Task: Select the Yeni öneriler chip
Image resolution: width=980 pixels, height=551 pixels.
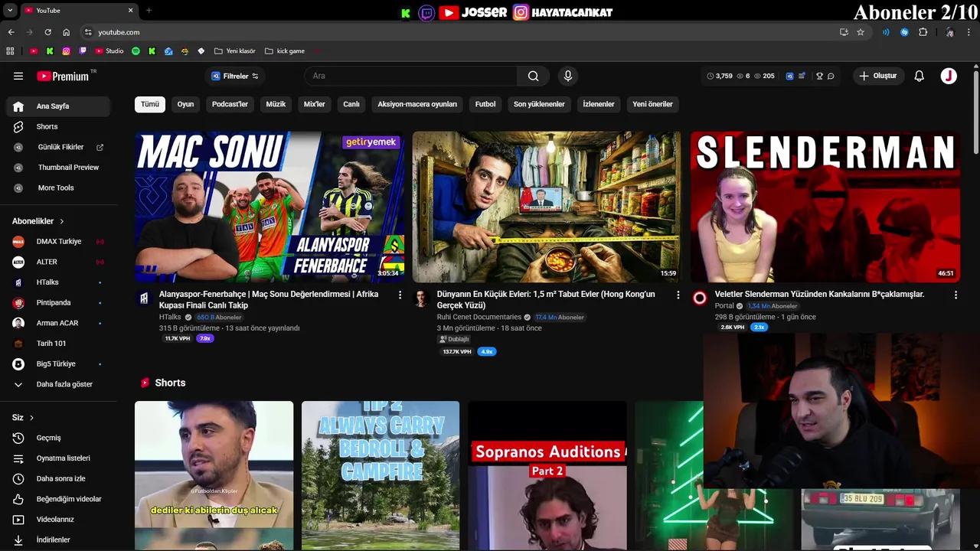Action: (652, 104)
